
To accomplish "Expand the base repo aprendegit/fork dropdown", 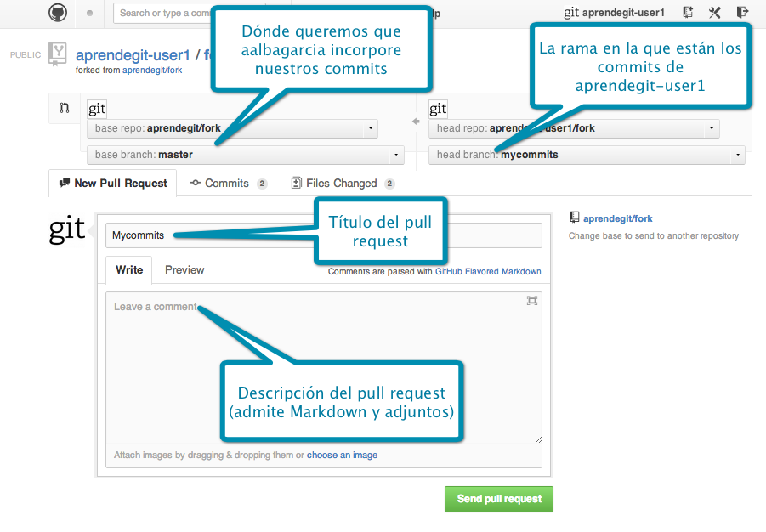I will (232, 129).
